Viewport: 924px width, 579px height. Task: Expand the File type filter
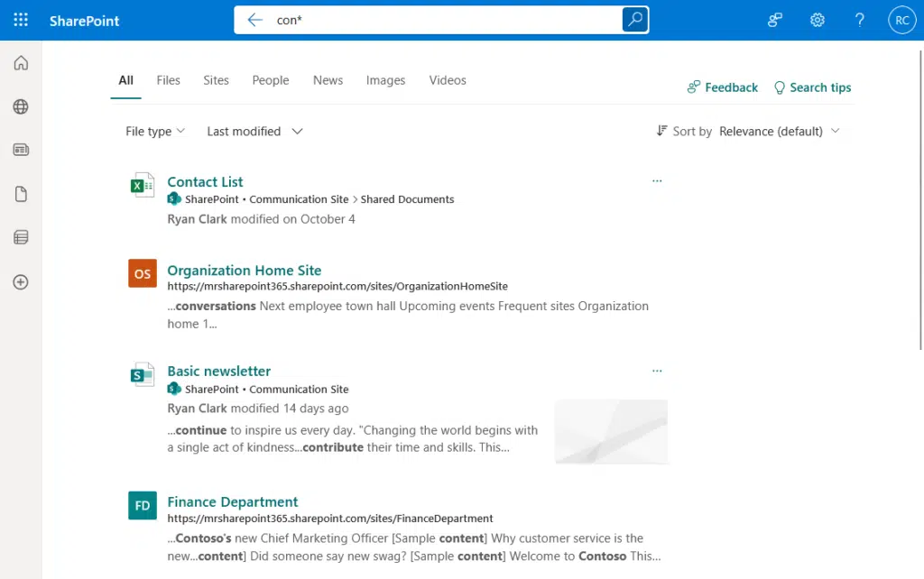pos(155,132)
